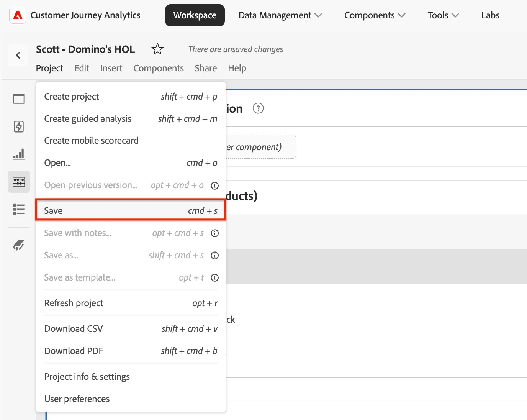Image resolution: width=527 pixels, height=420 pixels.
Task: Open the Help menu
Action: pos(237,68)
